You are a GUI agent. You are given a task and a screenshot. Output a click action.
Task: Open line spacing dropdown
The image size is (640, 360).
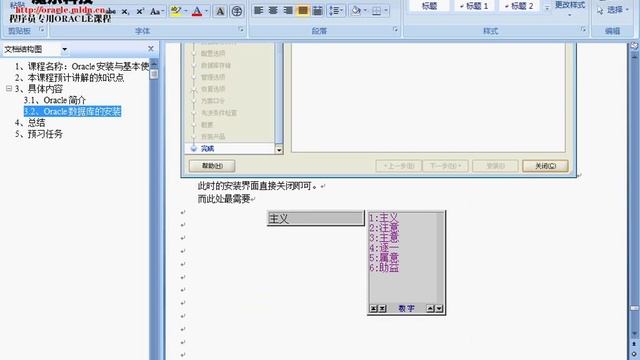[x=336, y=11]
